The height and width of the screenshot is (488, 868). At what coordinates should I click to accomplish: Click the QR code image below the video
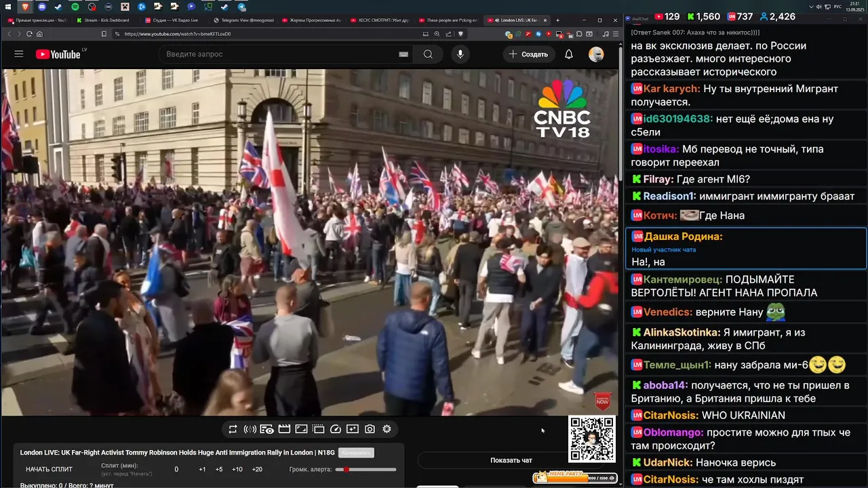click(592, 439)
